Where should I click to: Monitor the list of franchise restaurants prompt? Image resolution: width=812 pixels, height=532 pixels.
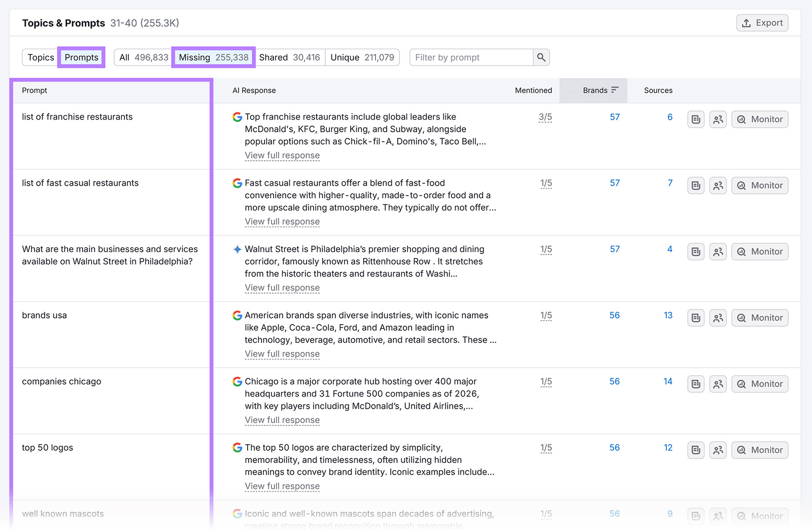(x=760, y=120)
